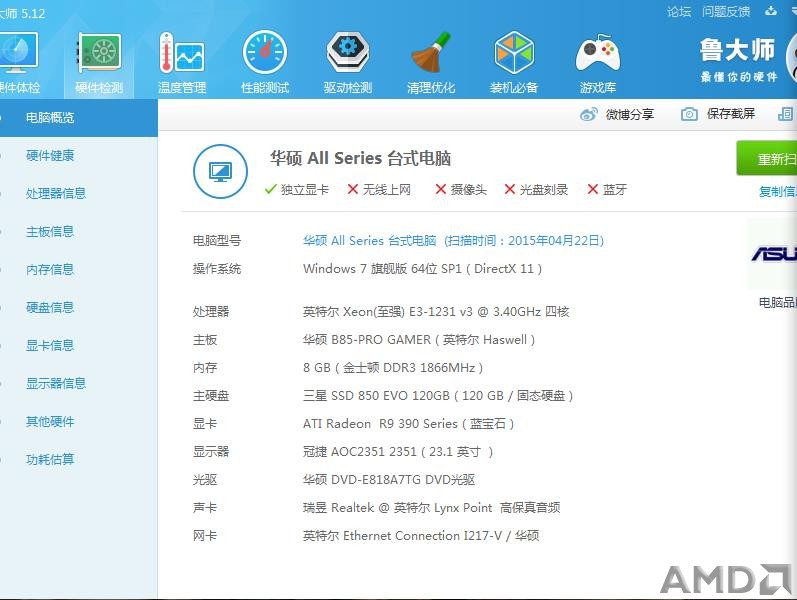Open 性能测试 performance test gauge icon
This screenshot has width=797, height=600.
265,52
